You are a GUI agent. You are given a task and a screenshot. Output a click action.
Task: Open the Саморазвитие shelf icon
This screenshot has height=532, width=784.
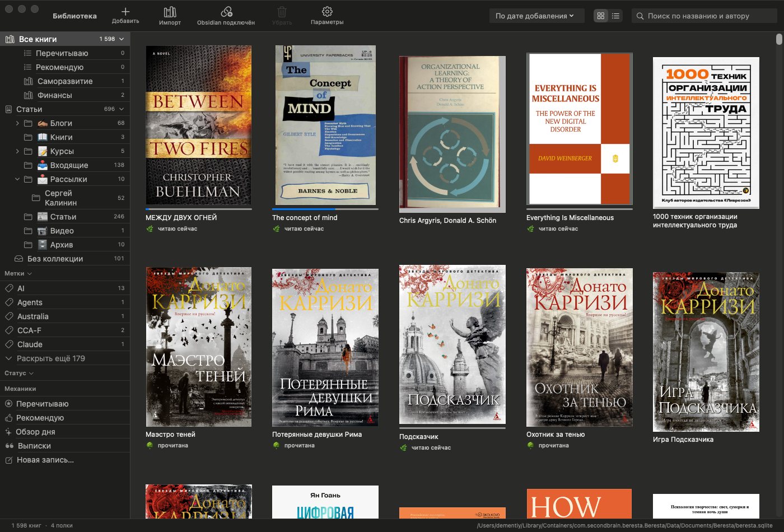pos(29,81)
